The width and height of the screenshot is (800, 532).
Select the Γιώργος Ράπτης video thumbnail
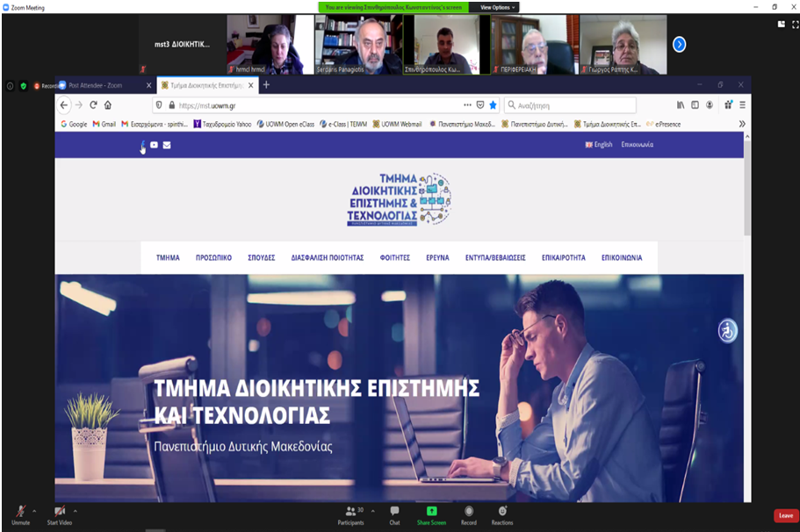coord(623,45)
